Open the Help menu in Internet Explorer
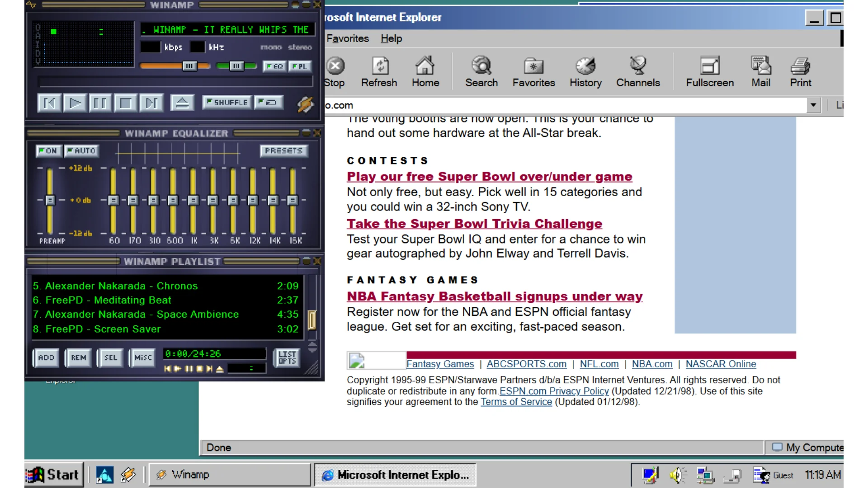 click(391, 39)
